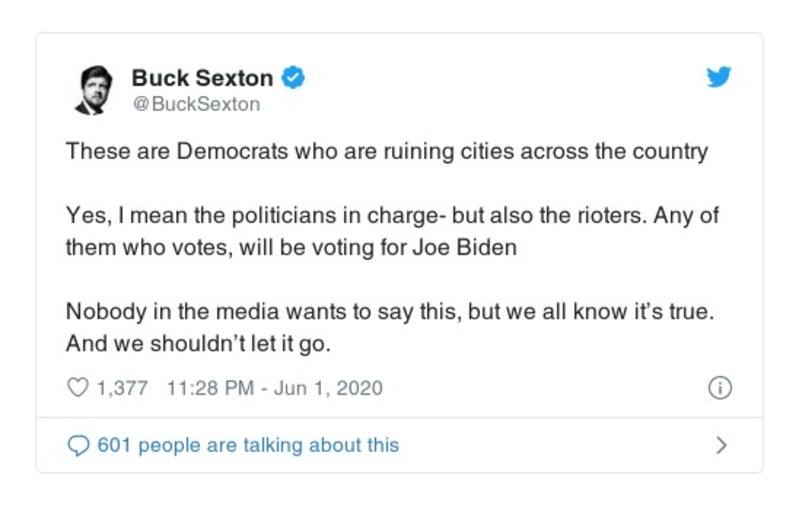The image size is (799, 513).
Task: Open the tweet info circle icon
Action: (x=719, y=388)
